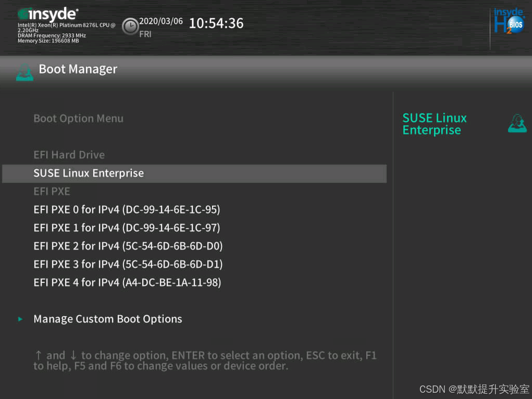Click the boot icon in help panel

[x=517, y=123]
